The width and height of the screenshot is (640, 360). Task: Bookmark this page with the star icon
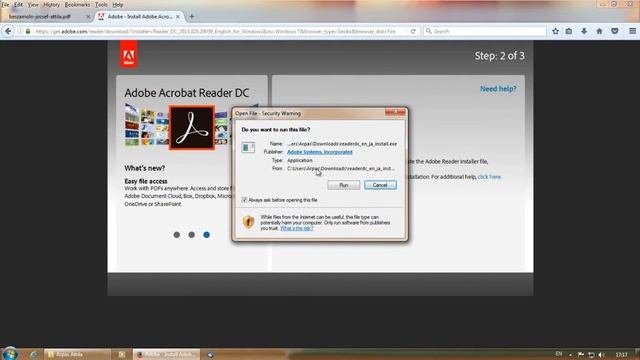[555, 31]
